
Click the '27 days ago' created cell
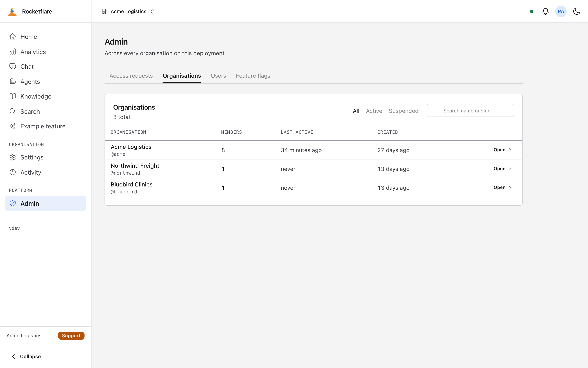[x=393, y=150]
